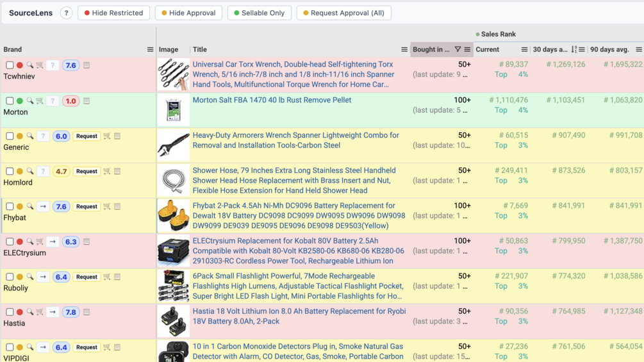
Task: Open the SourceLens help question mark
Action: click(x=66, y=13)
